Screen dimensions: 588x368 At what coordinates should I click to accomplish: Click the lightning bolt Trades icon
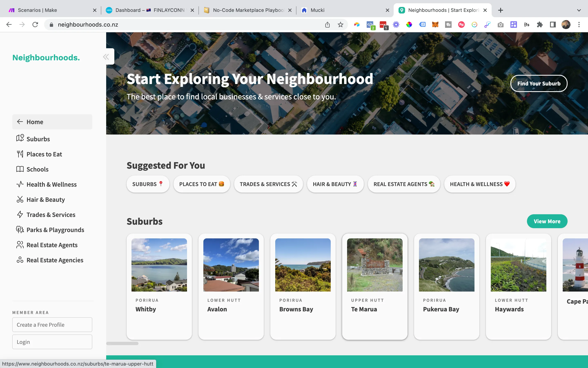[20, 214]
